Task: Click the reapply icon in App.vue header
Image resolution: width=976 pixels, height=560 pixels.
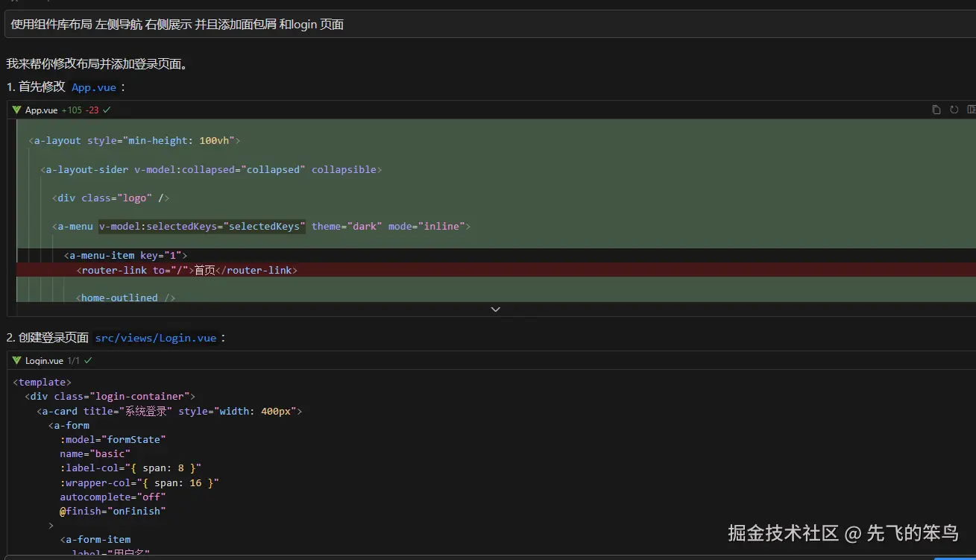Action: [954, 110]
